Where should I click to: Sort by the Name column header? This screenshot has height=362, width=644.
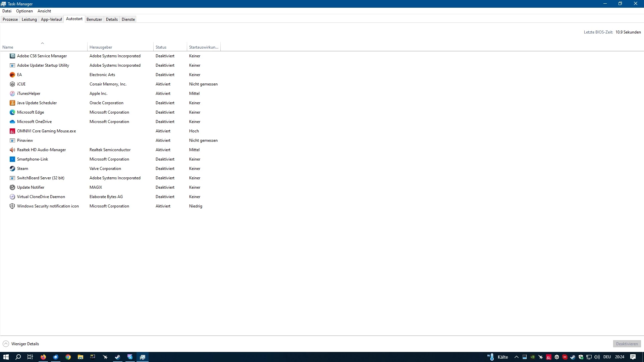[44, 47]
